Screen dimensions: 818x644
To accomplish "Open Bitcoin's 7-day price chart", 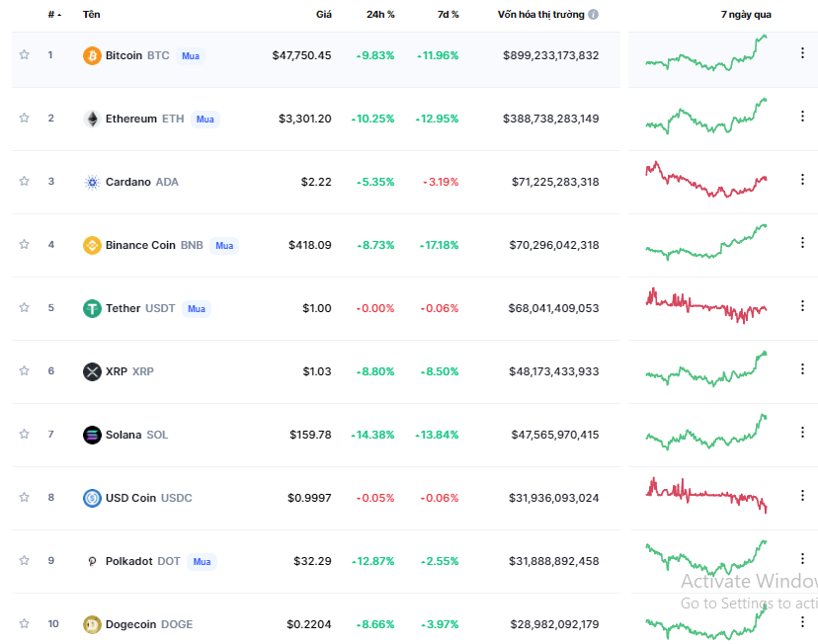I will click(x=706, y=52).
